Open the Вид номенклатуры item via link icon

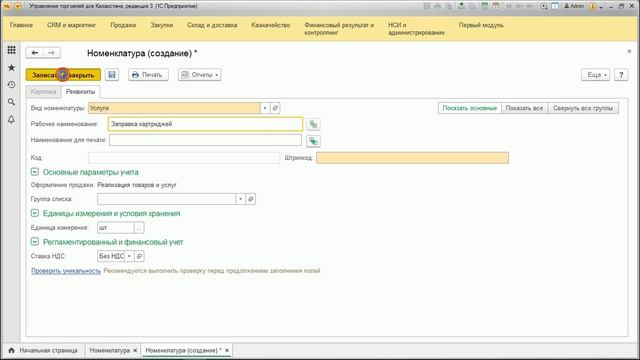(275, 108)
